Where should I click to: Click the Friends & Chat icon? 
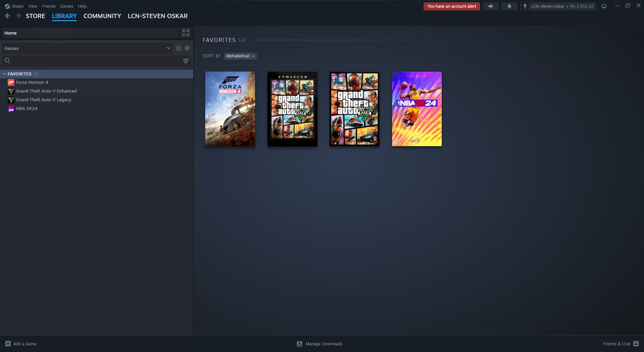pyautogui.click(x=636, y=344)
